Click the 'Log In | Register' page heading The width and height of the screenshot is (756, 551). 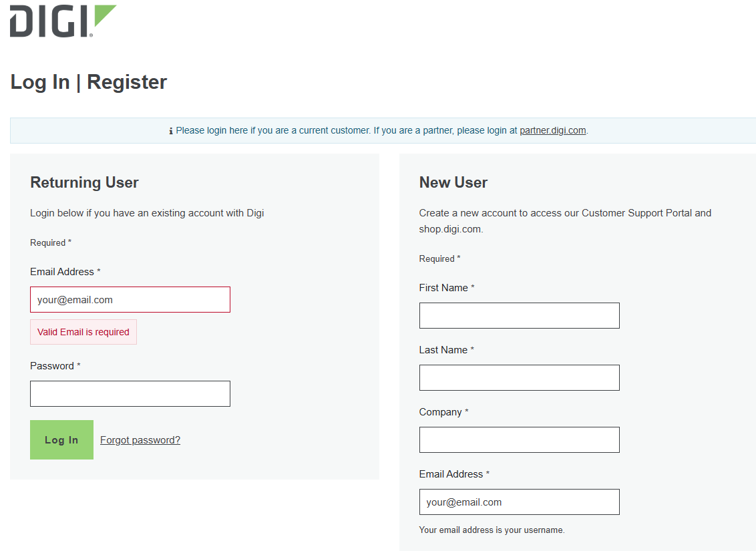point(89,82)
